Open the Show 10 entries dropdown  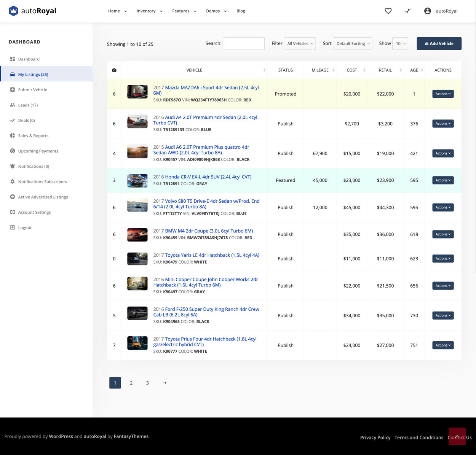(400, 43)
